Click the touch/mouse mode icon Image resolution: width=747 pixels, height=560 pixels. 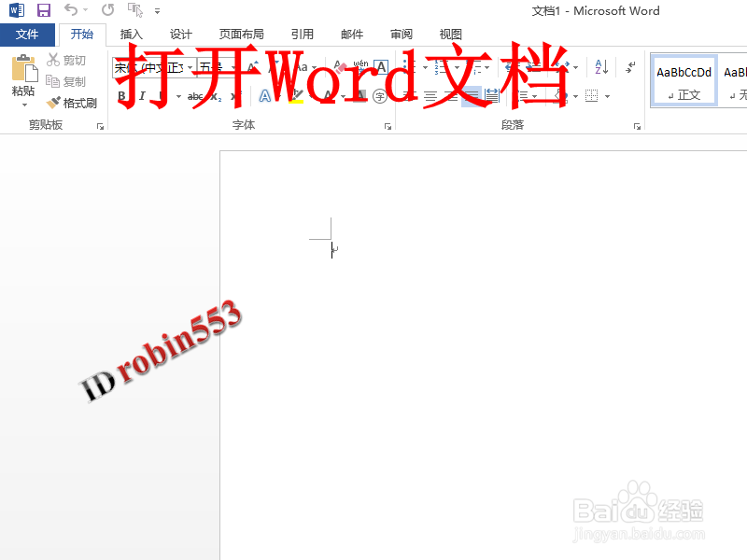pyautogui.click(x=135, y=9)
